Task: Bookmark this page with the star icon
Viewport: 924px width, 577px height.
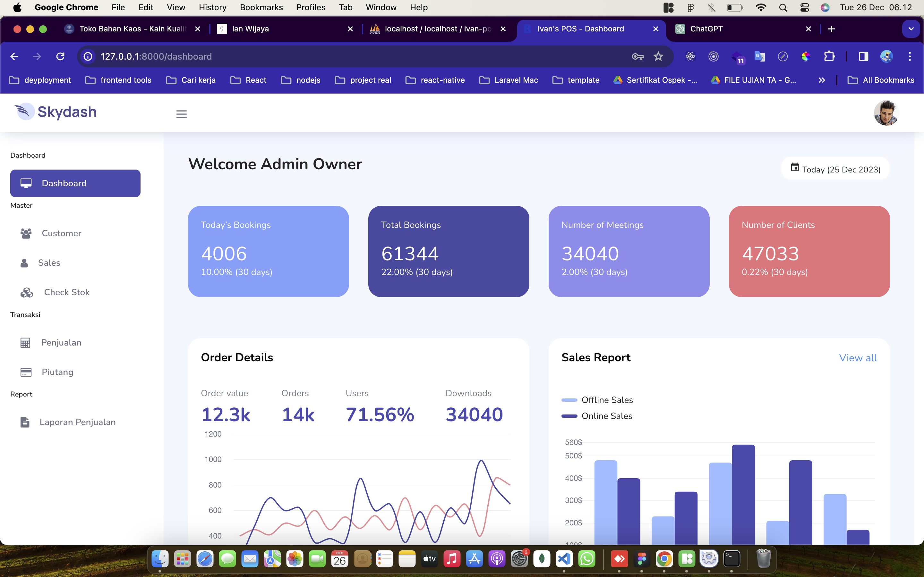Action: tap(658, 56)
